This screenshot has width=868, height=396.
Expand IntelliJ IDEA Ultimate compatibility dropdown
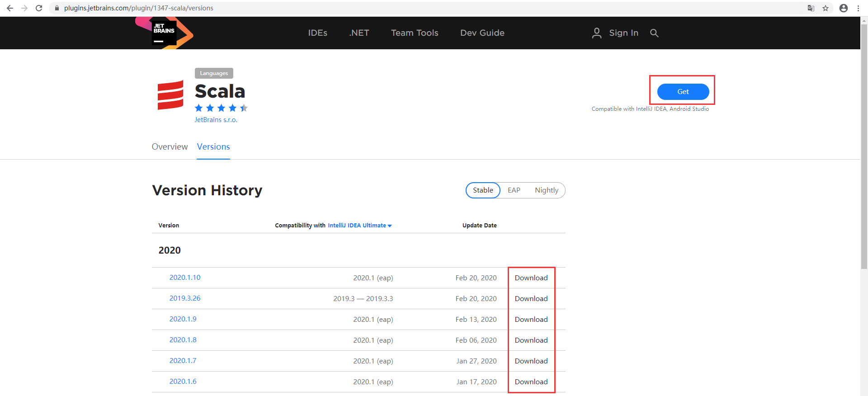pyautogui.click(x=360, y=226)
